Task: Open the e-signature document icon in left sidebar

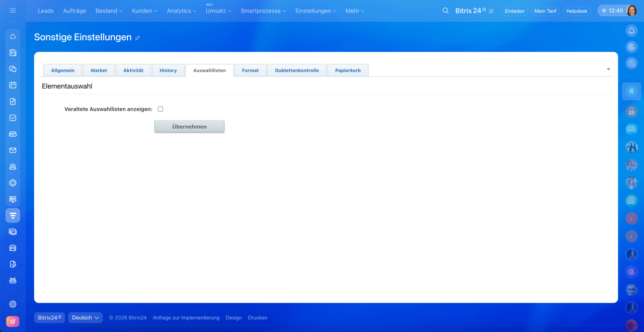Action: click(x=13, y=264)
